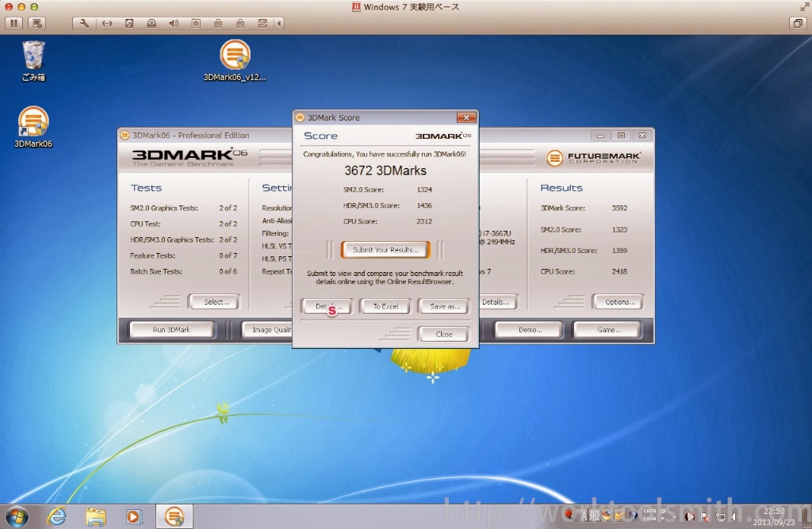
Task: Click the '3672 3DMarks' score text
Action: click(385, 171)
